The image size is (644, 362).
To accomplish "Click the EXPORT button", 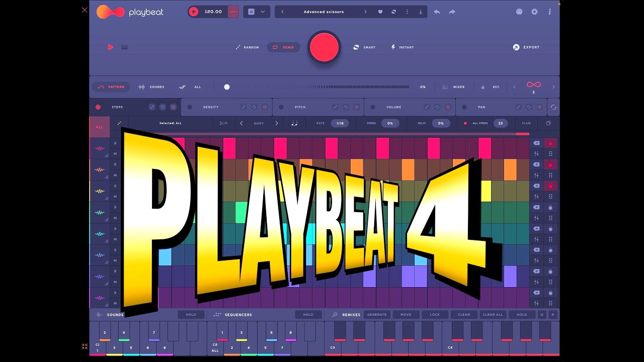I will pyautogui.click(x=526, y=47).
